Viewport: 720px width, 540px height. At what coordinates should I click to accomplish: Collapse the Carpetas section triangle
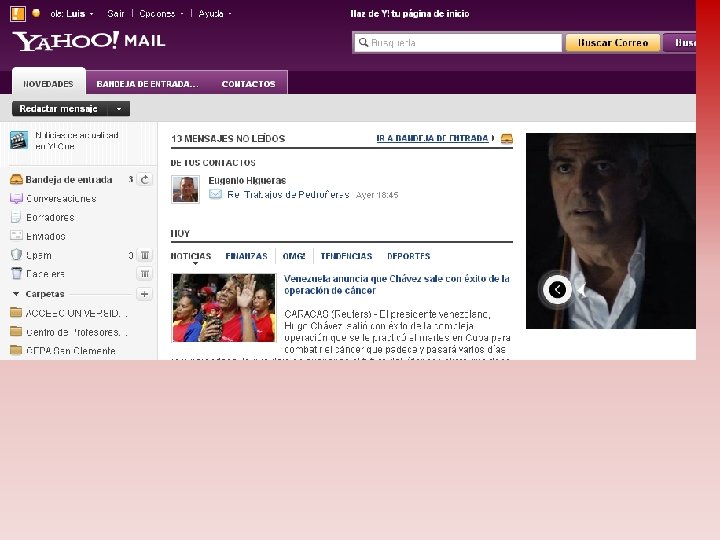coord(16,293)
